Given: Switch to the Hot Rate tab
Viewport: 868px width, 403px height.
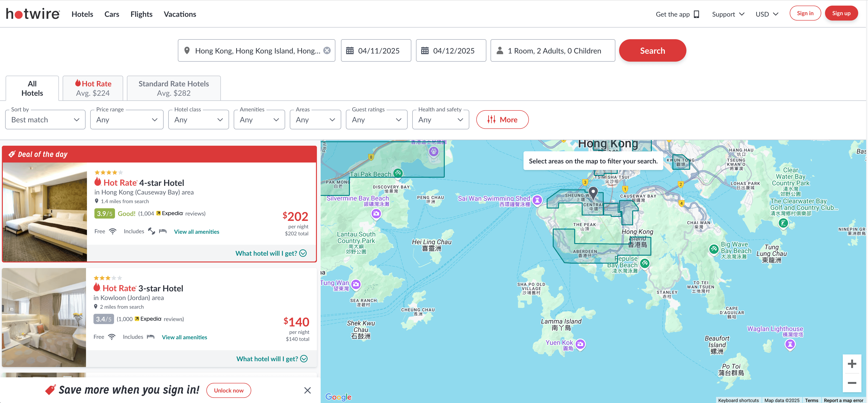Looking at the screenshot, I should (93, 88).
